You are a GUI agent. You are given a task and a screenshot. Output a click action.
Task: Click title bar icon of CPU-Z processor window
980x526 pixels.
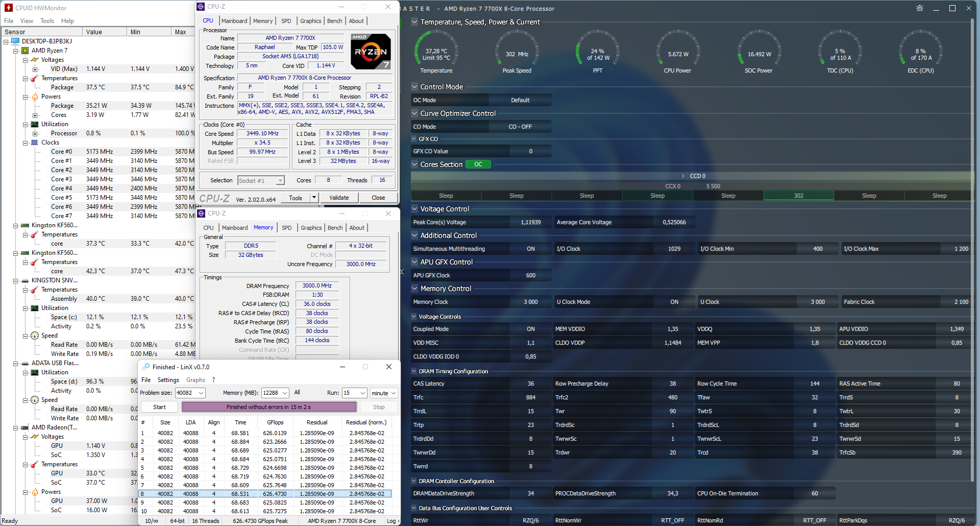point(201,7)
